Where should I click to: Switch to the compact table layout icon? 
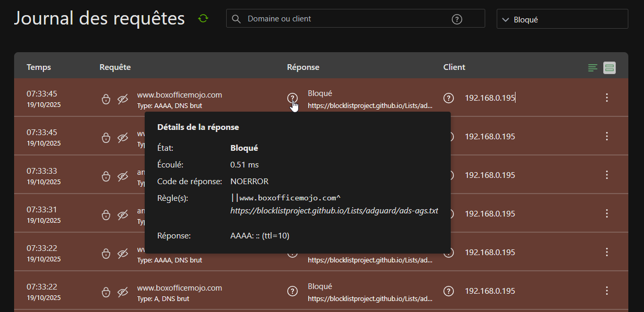coord(592,68)
